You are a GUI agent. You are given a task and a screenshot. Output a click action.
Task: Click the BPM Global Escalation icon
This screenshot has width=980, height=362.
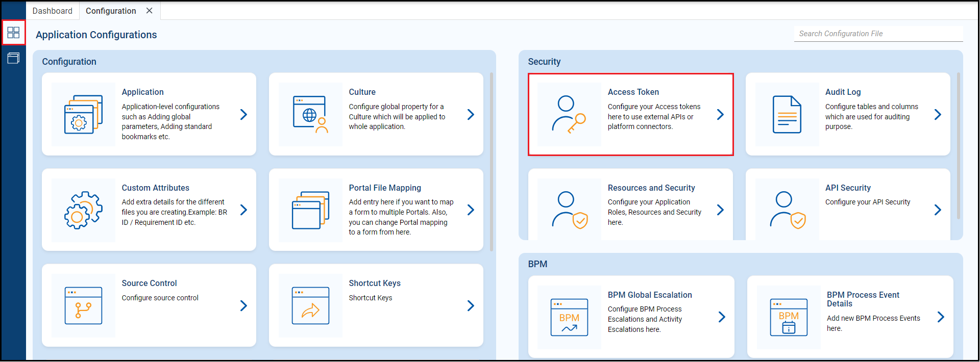click(x=569, y=317)
